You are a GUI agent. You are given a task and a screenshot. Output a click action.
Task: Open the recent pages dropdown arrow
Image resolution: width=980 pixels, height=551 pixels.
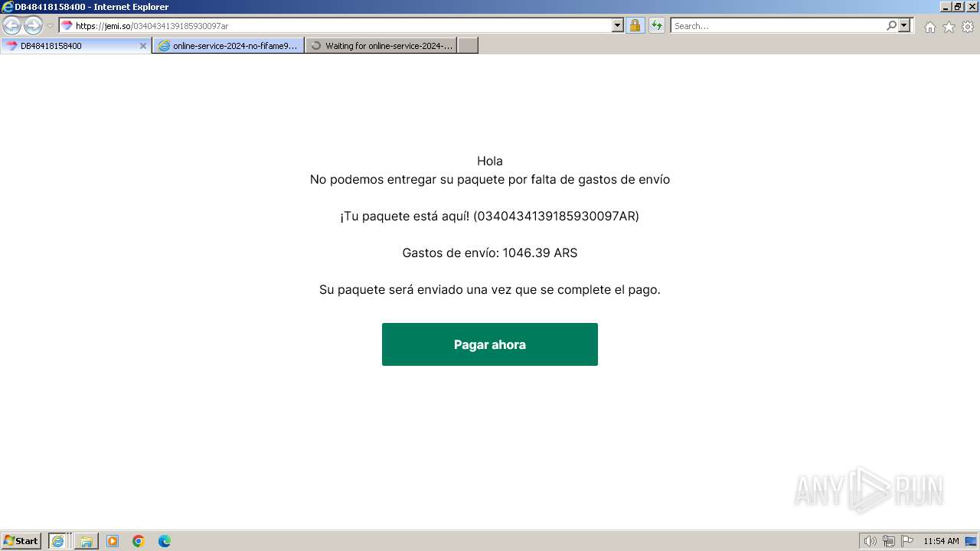[51, 26]
